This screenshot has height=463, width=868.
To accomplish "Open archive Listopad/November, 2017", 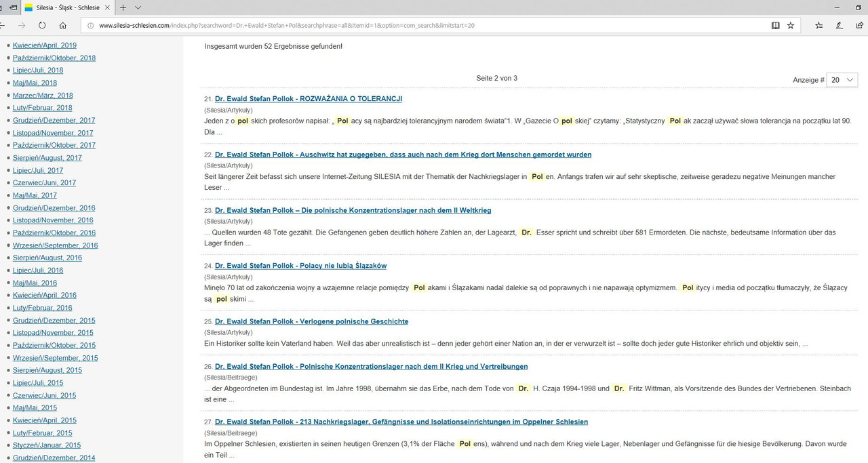I will tap(53, 133).
